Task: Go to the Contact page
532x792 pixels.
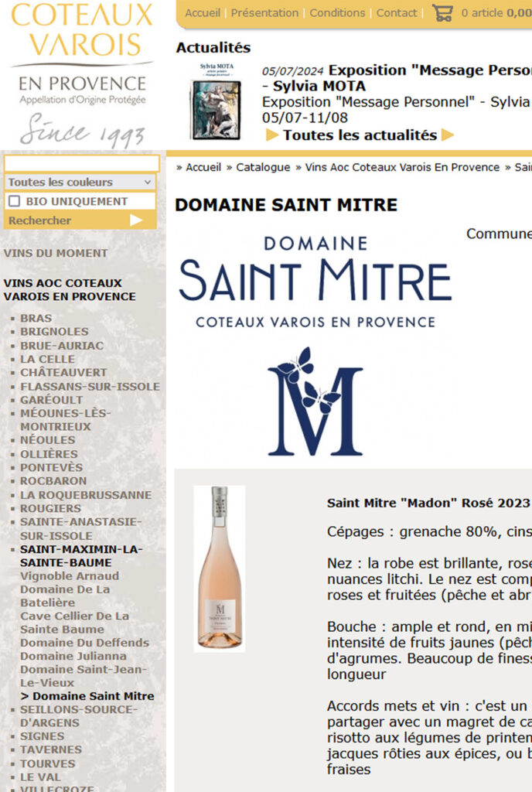Action: [397, 12]
